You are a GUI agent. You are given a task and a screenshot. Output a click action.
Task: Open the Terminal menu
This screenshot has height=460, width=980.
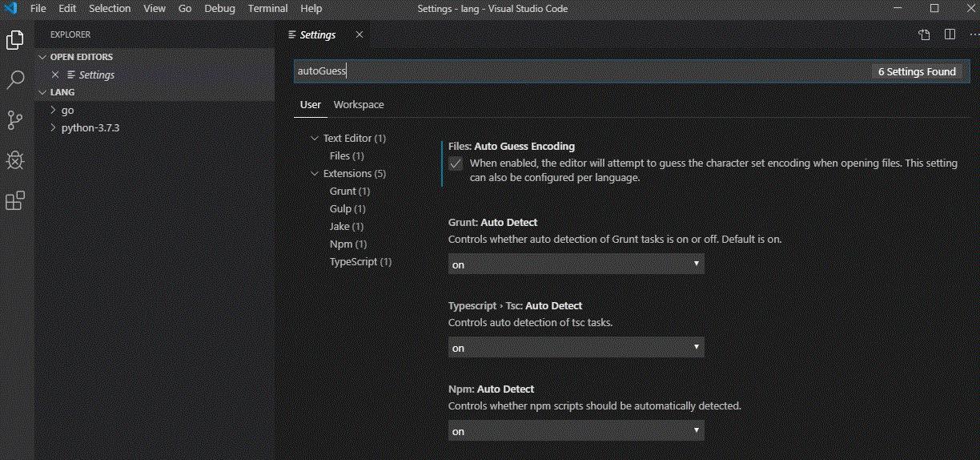pos(267,9)
